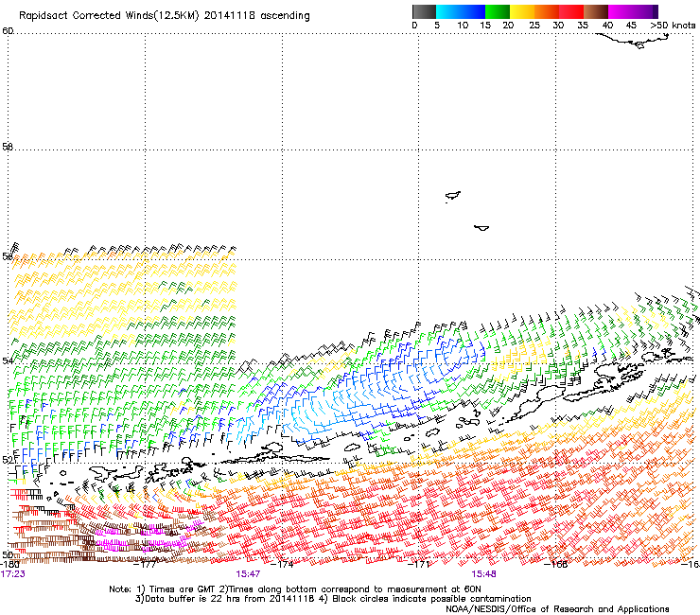The height and width of the screenshot is (615, 700).
Task: Click the upper small island outline near 57N
Action: click(x=453, y=196)
